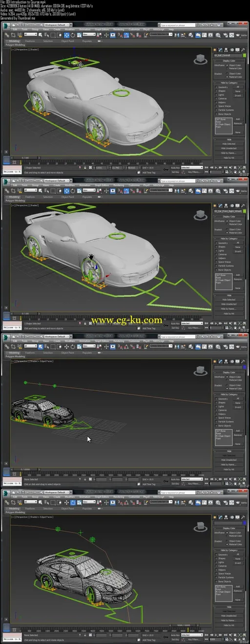Open the Rendering menu in the second screenshot
250x644 pixels.
[x=119, y=185]
